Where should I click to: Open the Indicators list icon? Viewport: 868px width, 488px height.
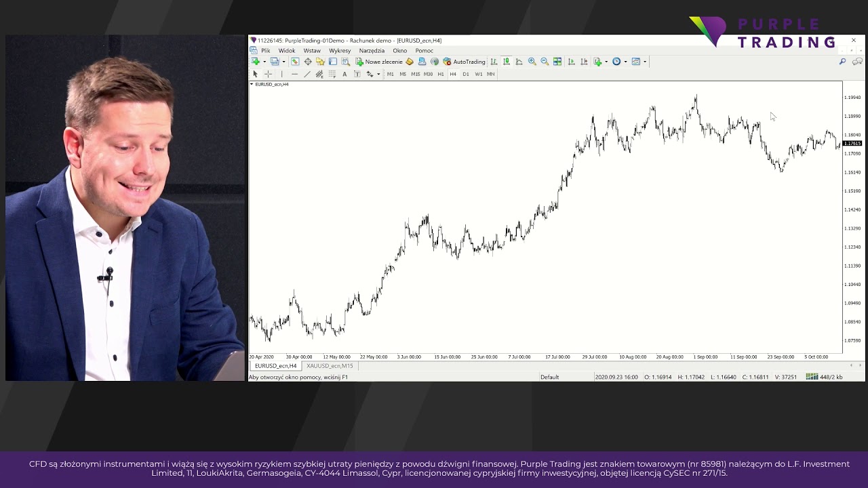597,62
